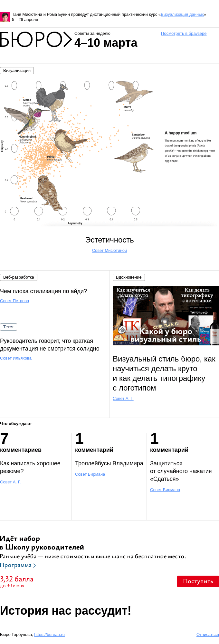Screen dimensions: 219x644
Task: Open the Совет Петрова link
Action: [14, 301]
